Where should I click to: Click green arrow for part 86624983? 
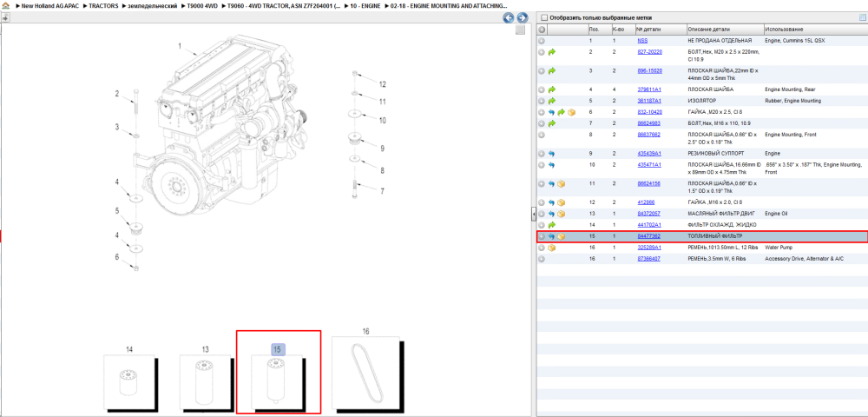(552, 123)
